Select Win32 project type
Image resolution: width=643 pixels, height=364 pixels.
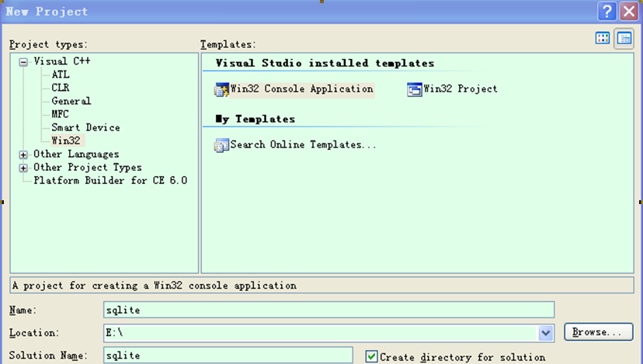(65, 140)
